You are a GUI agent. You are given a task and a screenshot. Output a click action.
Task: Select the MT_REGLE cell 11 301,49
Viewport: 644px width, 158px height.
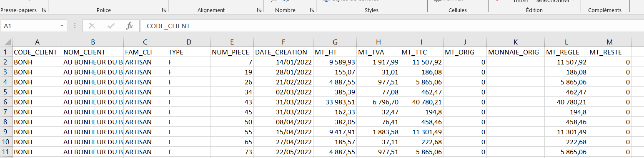566,132
